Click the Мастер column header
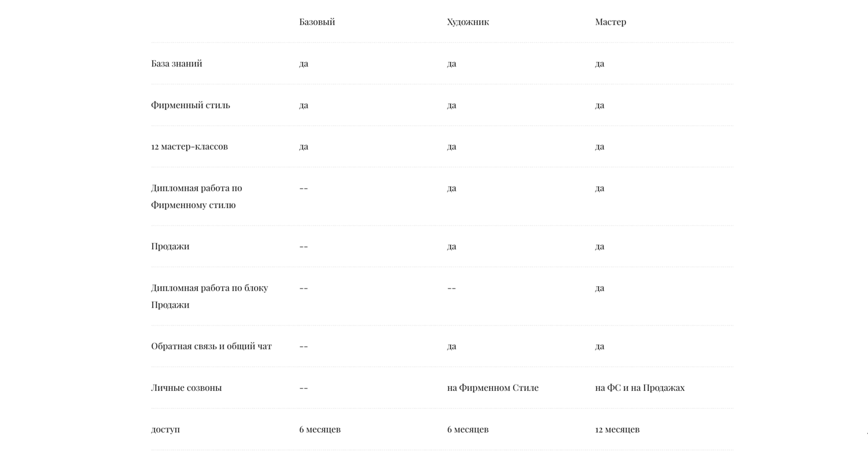 tap(610, 22)
